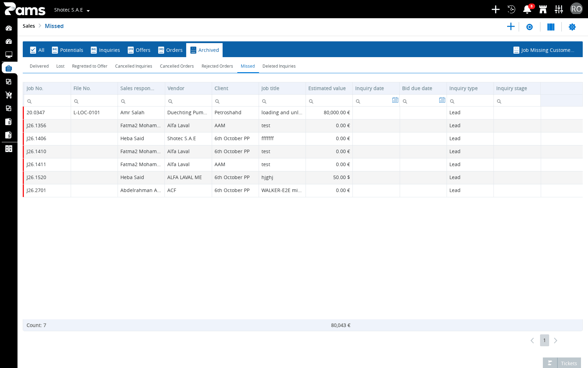Open the monitor icon in sidebar
588x368 pixels.
(9, 55)
